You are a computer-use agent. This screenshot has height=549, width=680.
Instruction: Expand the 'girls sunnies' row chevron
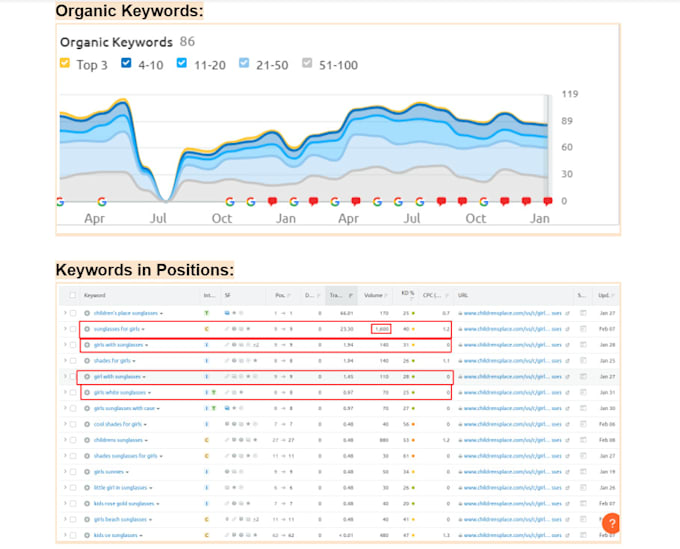coord(65,471)
